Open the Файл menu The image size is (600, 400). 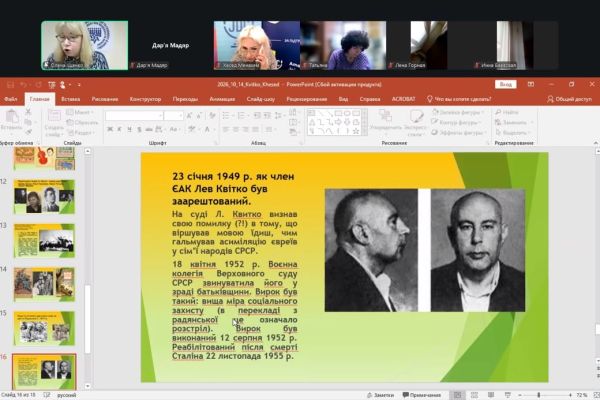(x=11, y=99)
